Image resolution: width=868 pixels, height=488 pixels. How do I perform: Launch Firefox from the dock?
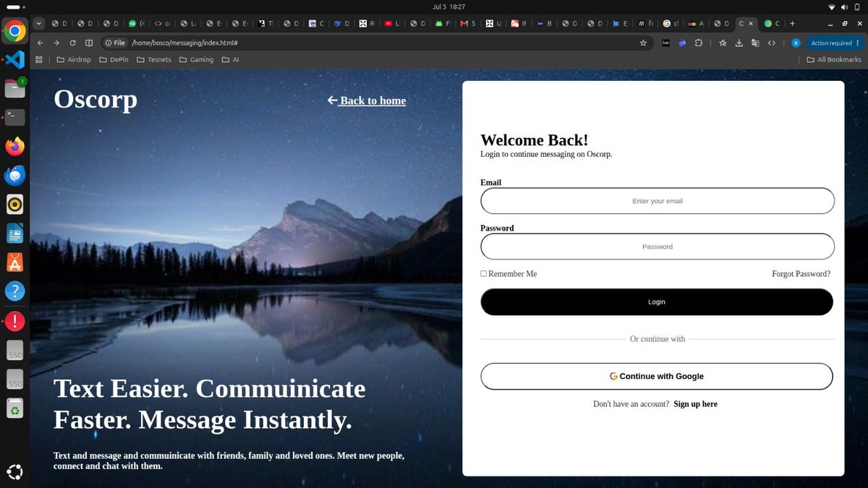(14, 147)
